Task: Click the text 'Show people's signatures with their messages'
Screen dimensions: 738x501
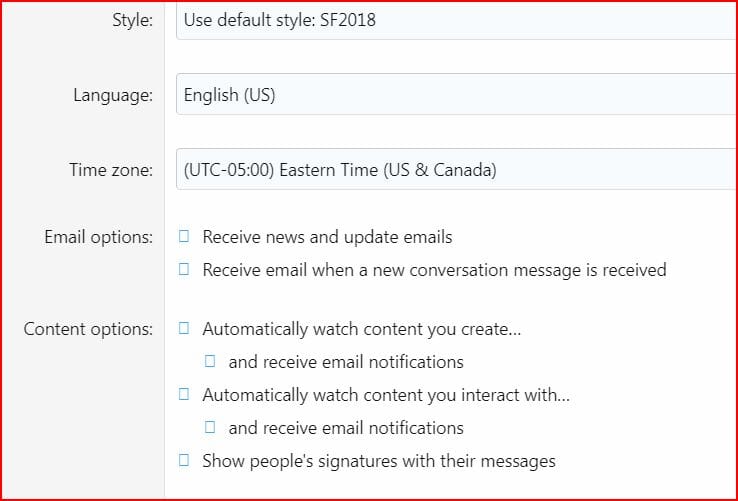Action: (x=379, y=461)
